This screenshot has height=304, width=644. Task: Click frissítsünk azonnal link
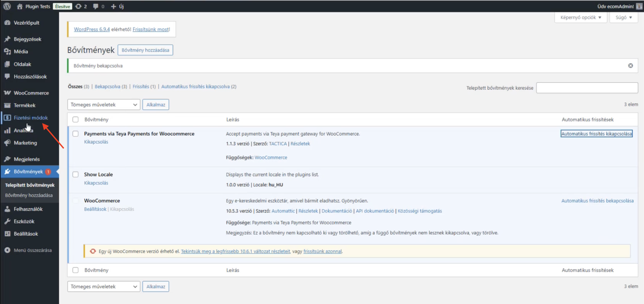pyautogui.click(x=322, y=251)
